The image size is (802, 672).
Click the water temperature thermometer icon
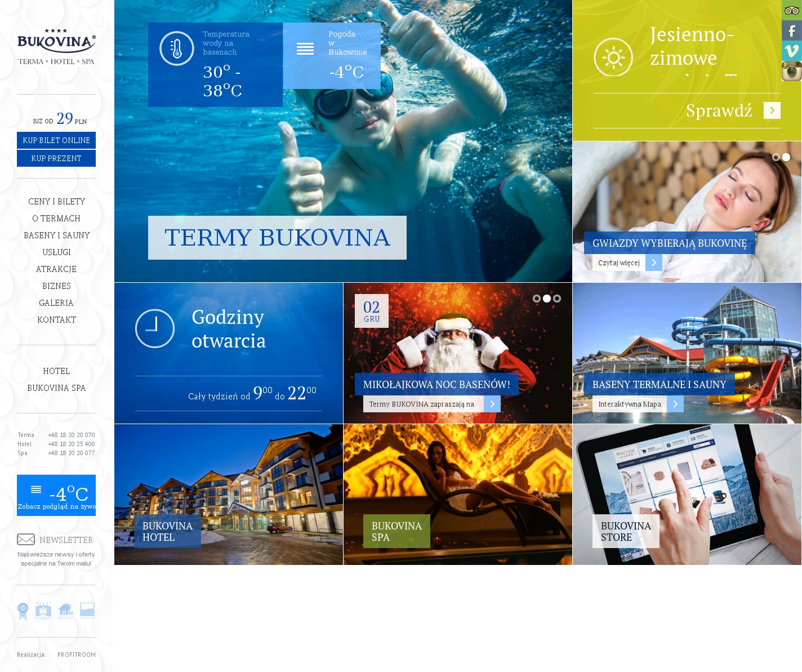[x=177, y=48]
